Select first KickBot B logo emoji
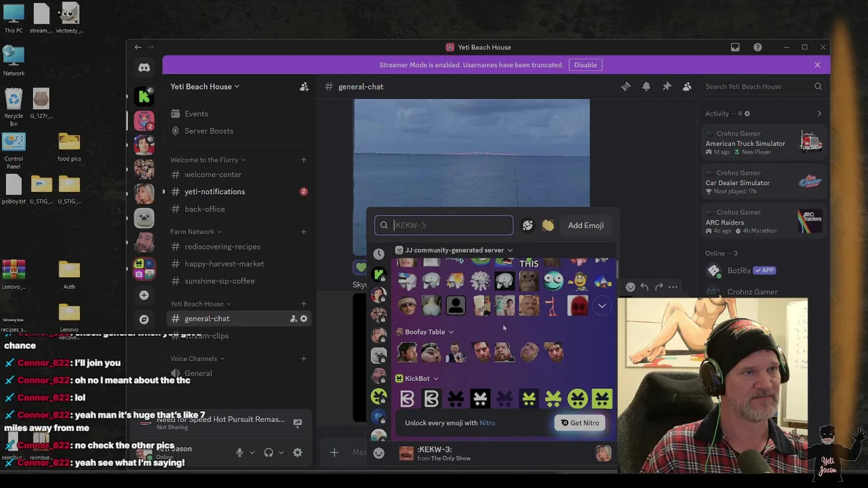868x488 pixels. [x=407, y=399]
